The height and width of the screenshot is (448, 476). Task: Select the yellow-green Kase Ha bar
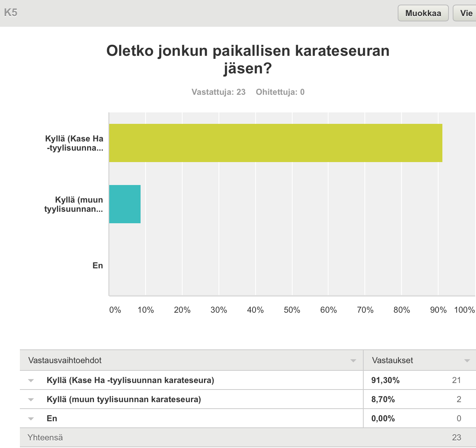(275, 143)
